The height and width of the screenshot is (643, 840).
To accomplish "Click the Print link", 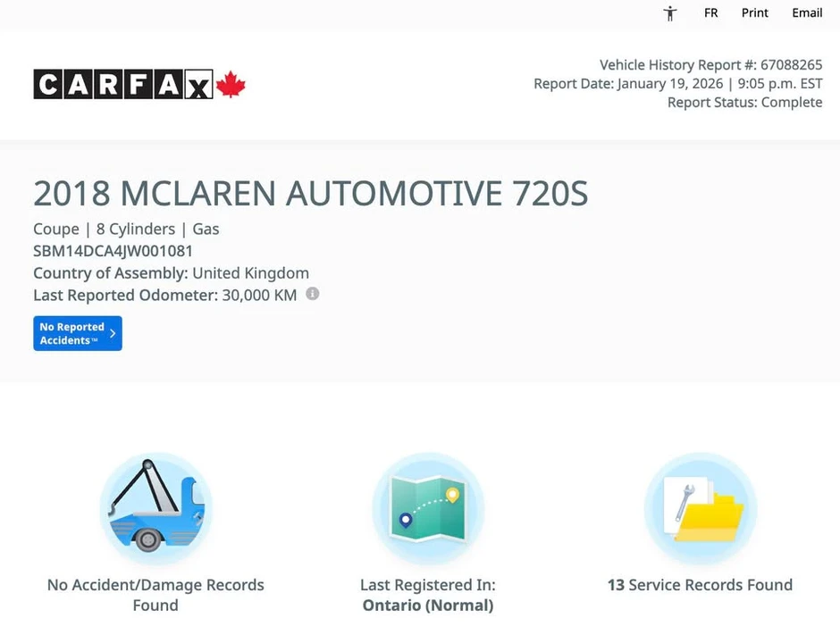I will pos(755,13).
